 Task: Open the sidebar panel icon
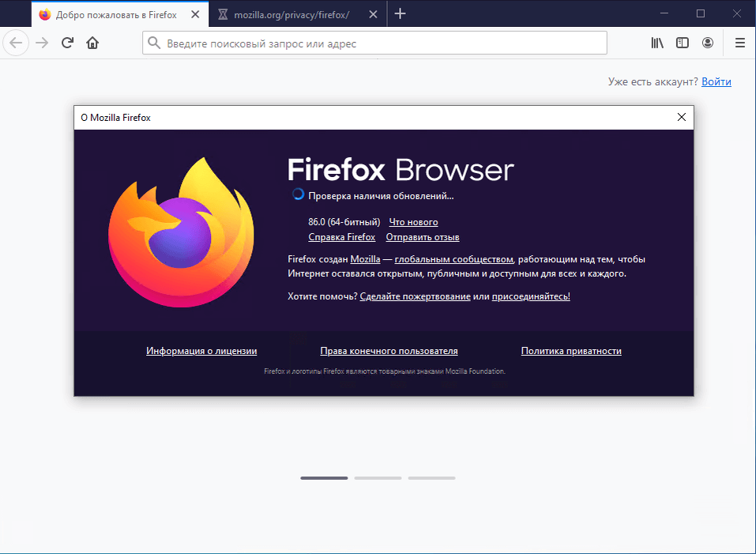pyautogui.click(x=683, y=43)
